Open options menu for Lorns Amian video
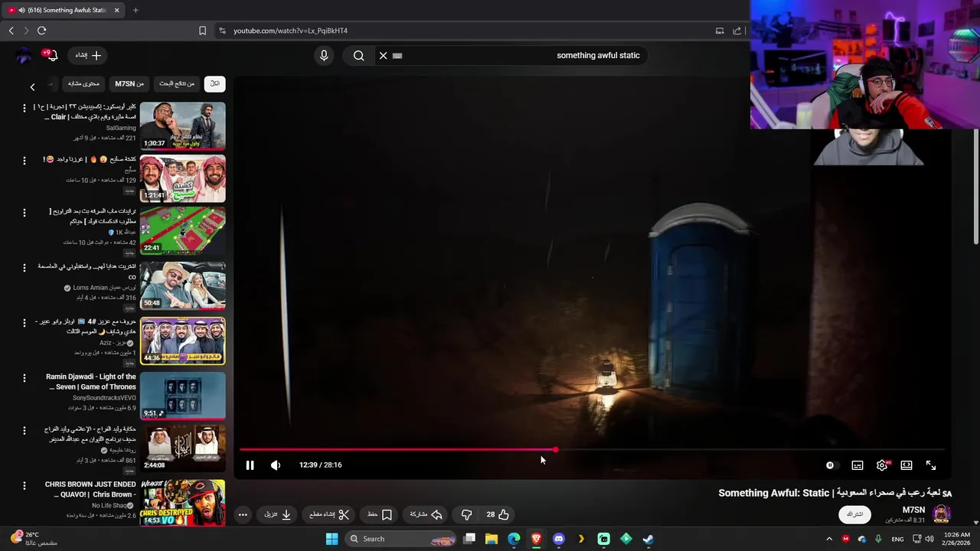Image resolution: width=980 pixels, height=551 pixels. coord(24,268)
